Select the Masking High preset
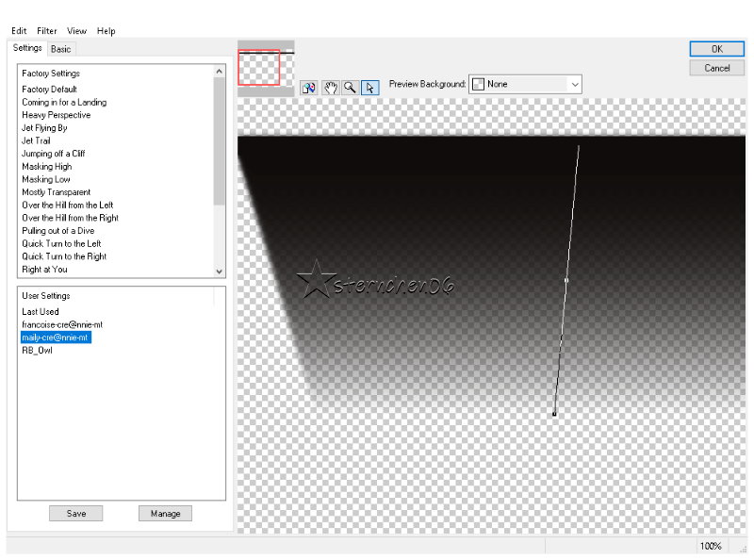Screen dimensions: 754x560 click(x=47, y=167)
